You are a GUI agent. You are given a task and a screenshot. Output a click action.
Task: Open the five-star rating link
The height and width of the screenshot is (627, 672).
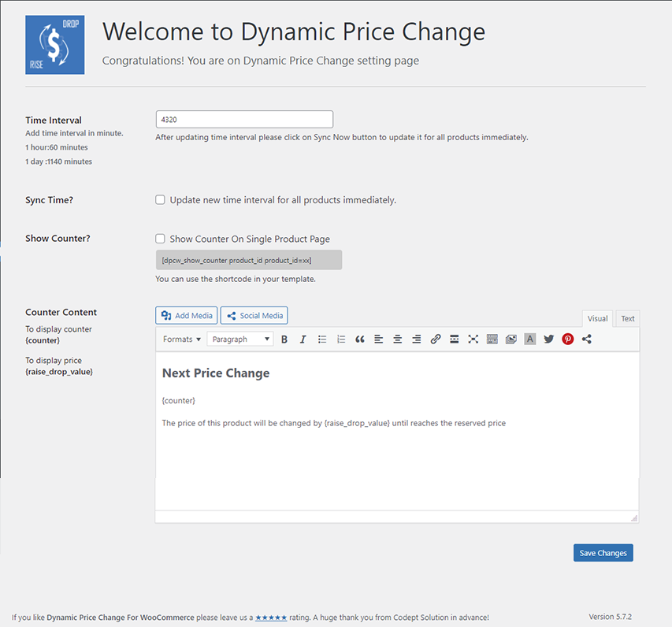point(271,618)
